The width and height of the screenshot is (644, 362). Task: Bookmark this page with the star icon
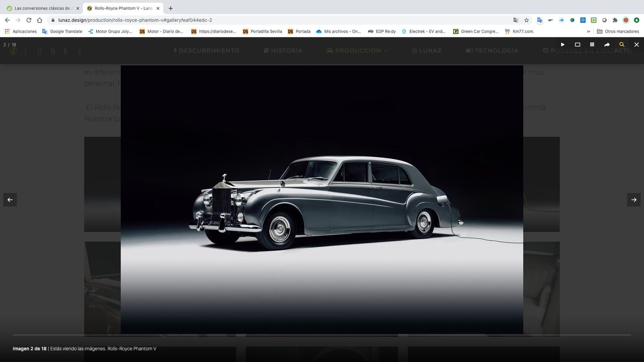pyautogui.click(x=526, y=20)
